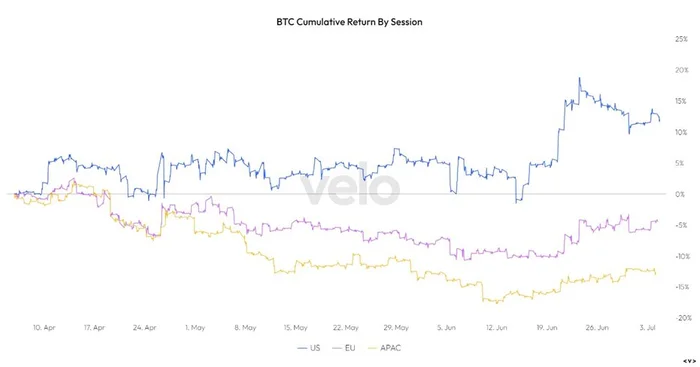Select the 5. Jun date label

tap(446, 328)
